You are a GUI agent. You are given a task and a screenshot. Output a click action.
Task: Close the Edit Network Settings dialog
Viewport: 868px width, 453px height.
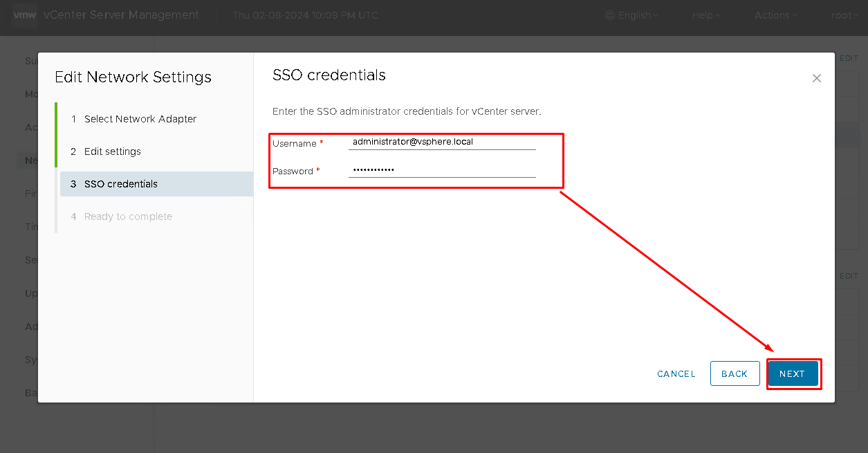[817, 78]
